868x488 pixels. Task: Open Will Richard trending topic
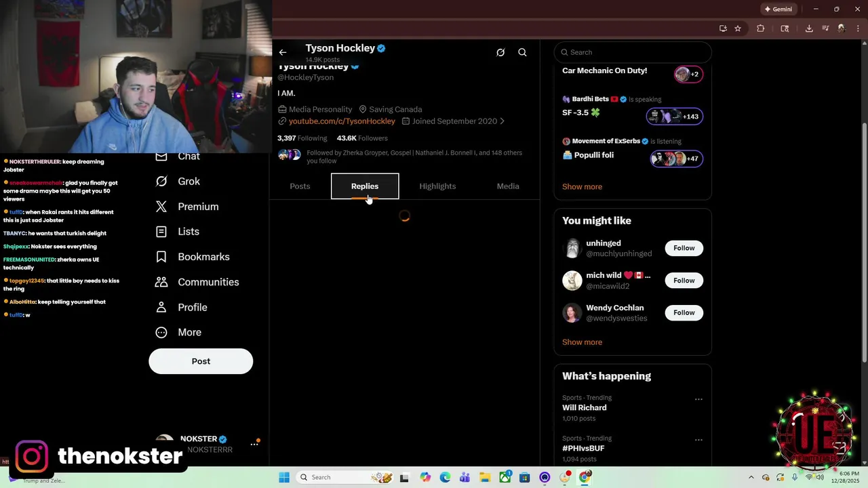(584, 407)
